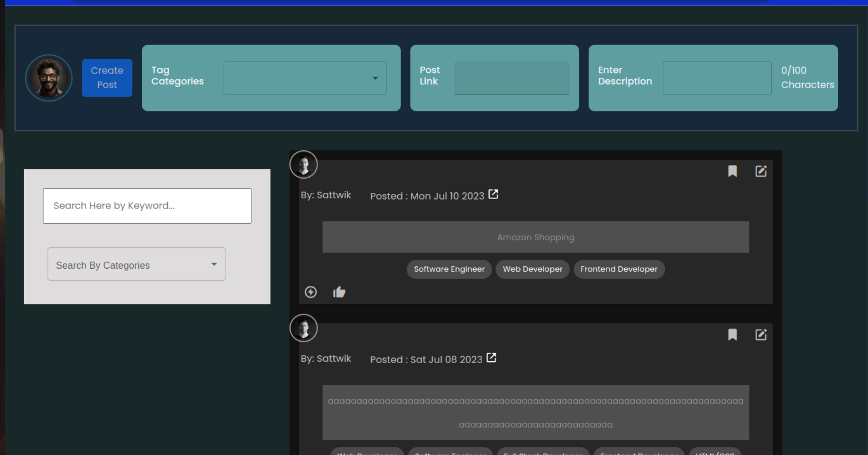Expand the Search By Categories dropdown
868x455 pixels.
(x=136, y=264)
